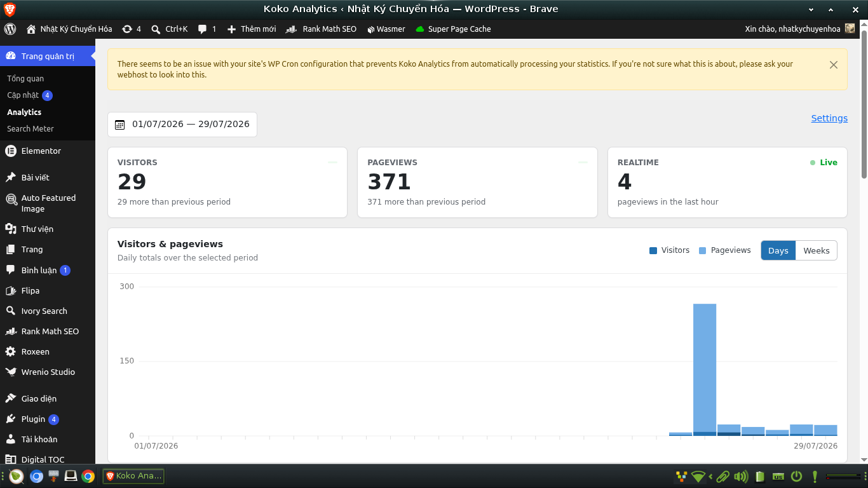Click the battery tray icon
This screenshot has height=488, width=868.
tap(760, 476)
